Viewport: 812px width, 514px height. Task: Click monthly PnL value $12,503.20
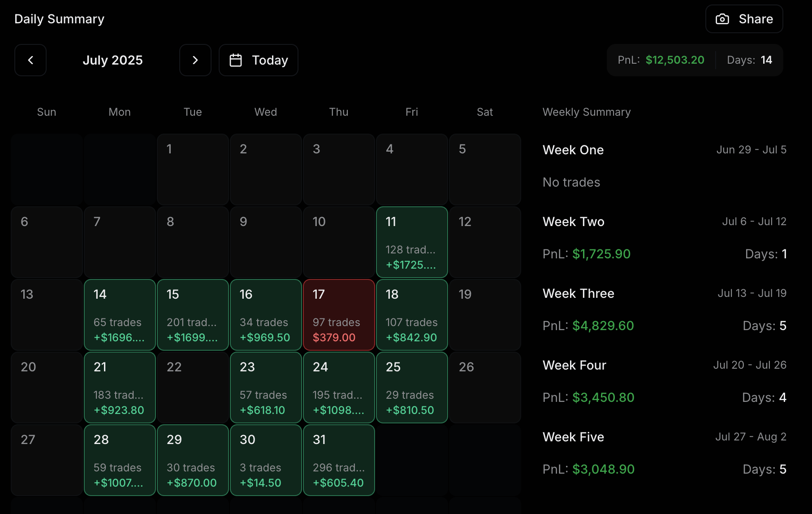pyautogui.click(x=675, y=60)
